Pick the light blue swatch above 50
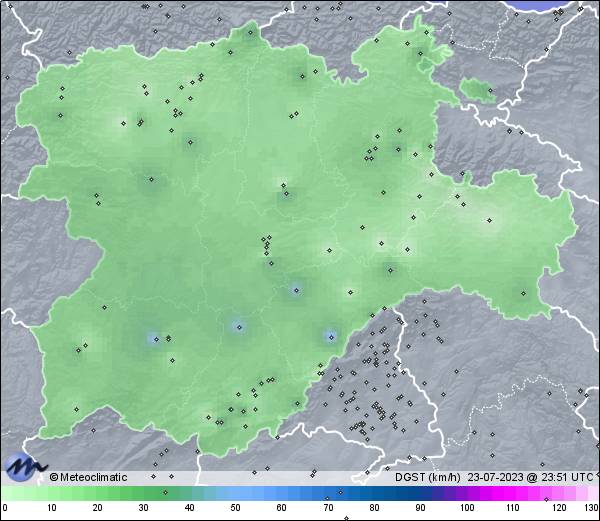 point(235,493)
